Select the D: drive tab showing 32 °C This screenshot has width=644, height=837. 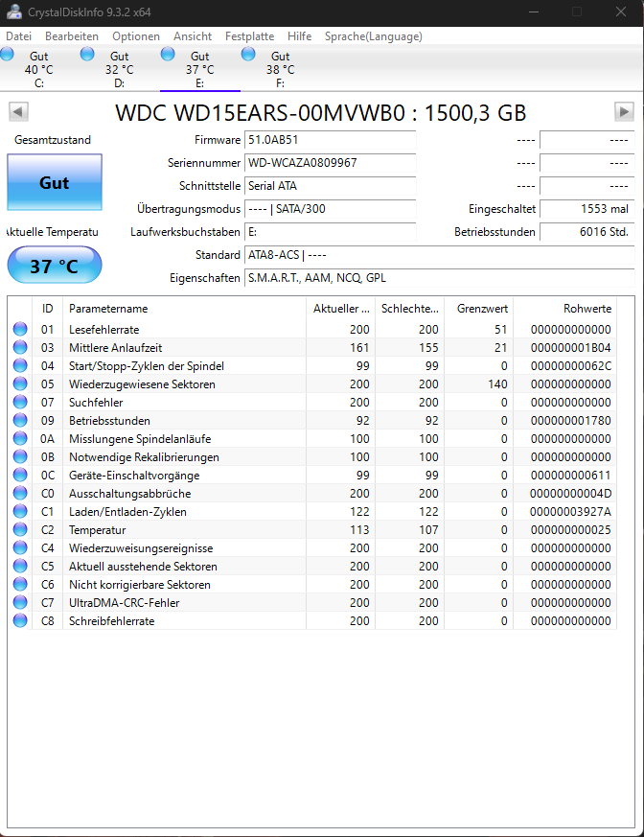[120, 69]
